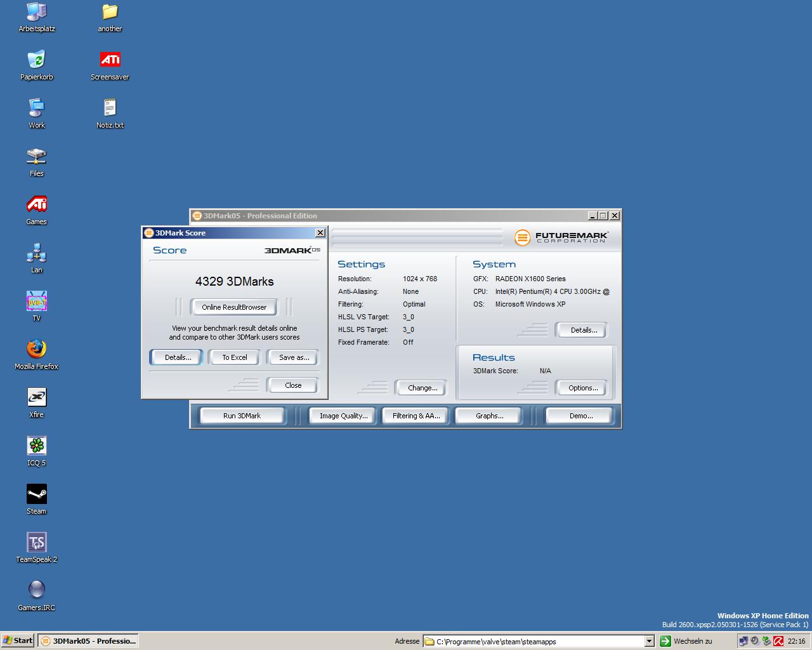The width and height of the screenshot is (812, 650).
Task: Click the 4329 3DMarks score text
Action: (x=235, y=281)
